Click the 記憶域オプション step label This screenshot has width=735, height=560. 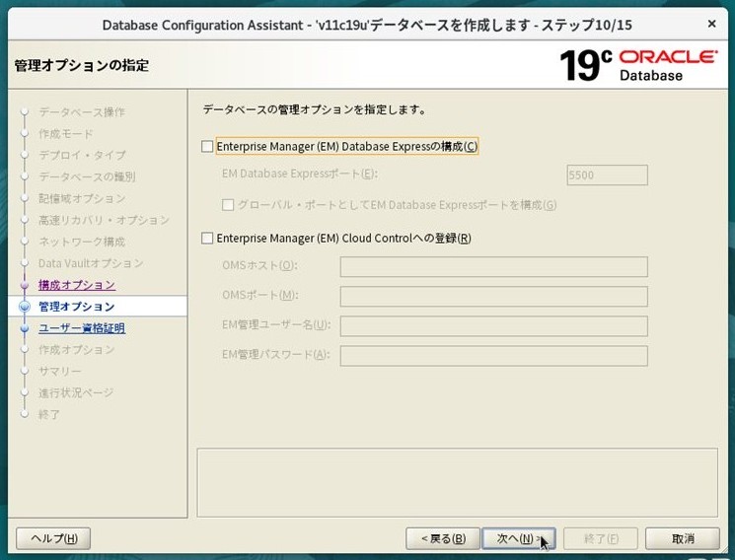[x=82, y=198]
